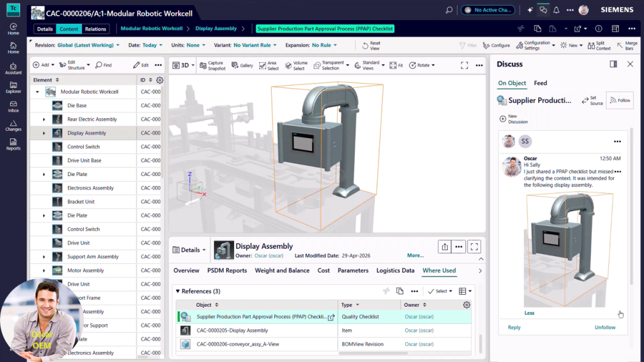Click column settings gear in structure table

pyautogui.click(x=160, y=80)
